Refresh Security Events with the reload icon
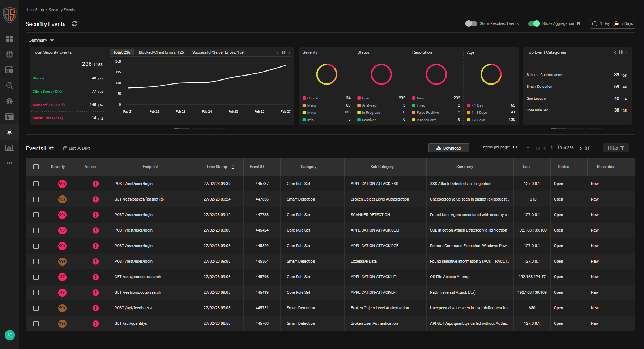This screenshot has height=349, width=644. [x=74, y=23]
